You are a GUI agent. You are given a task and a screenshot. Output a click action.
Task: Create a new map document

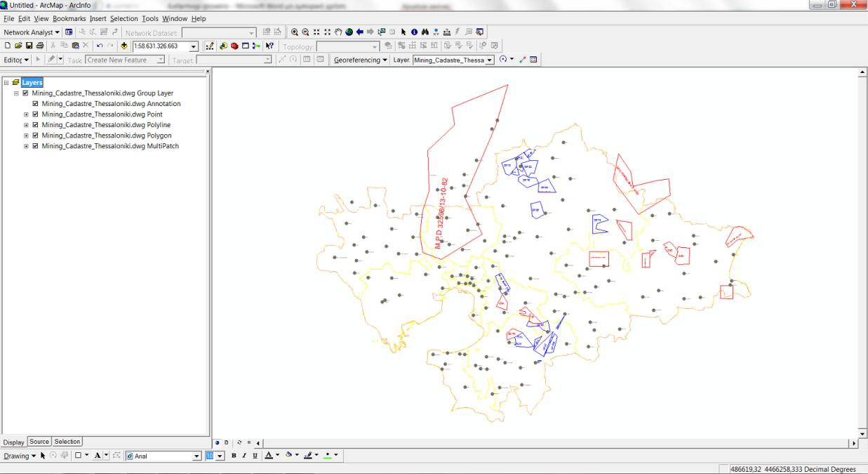pyautogui.click(x=8, y=46)
